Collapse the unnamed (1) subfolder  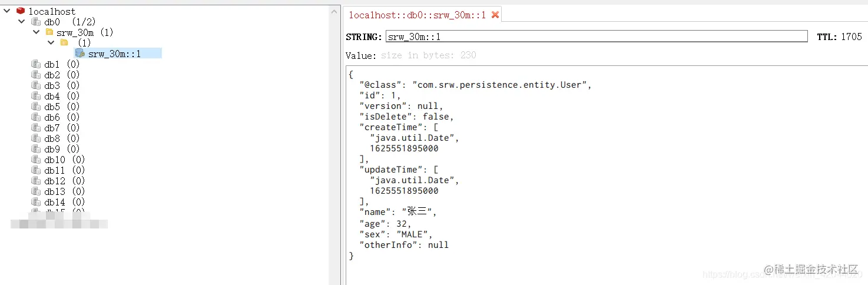pos(51,42)
